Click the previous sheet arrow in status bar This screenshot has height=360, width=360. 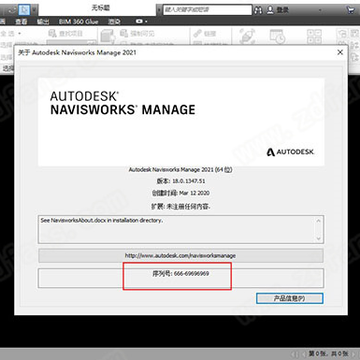pyautogui.click(x=303, y=354)
